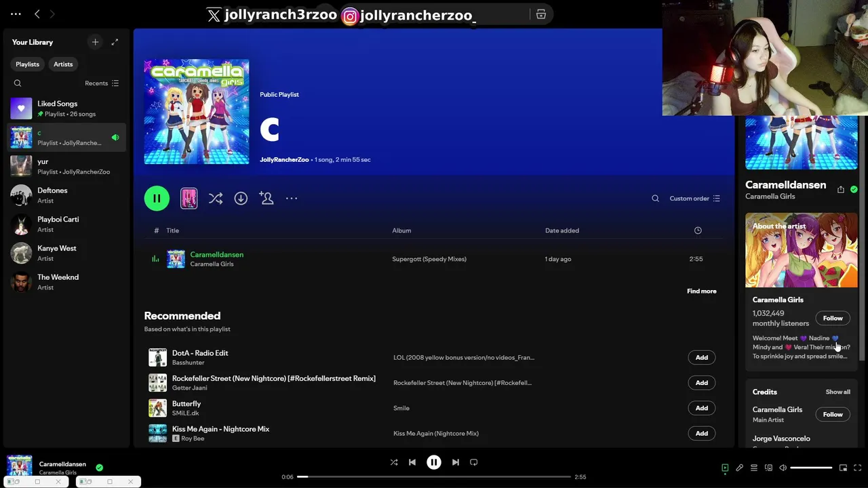Filter library by Playlists

[x=27, y=64]
